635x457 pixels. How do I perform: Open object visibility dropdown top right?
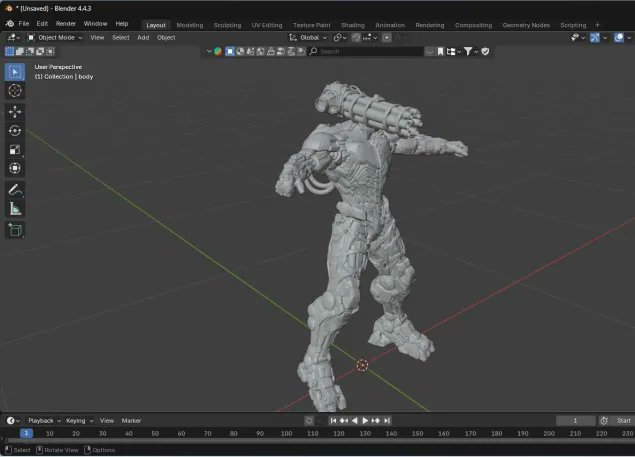pyautogui.click(x=577, y=38)
